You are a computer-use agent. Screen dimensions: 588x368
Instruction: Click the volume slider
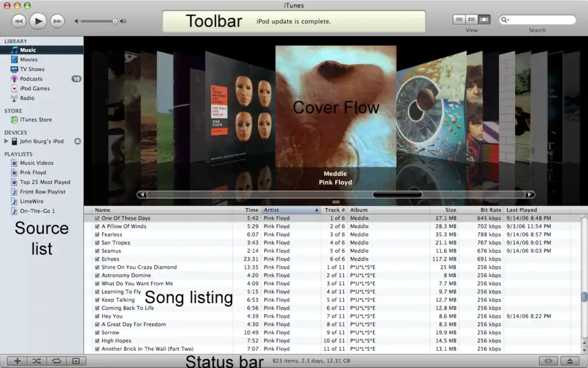click(98, 21)
